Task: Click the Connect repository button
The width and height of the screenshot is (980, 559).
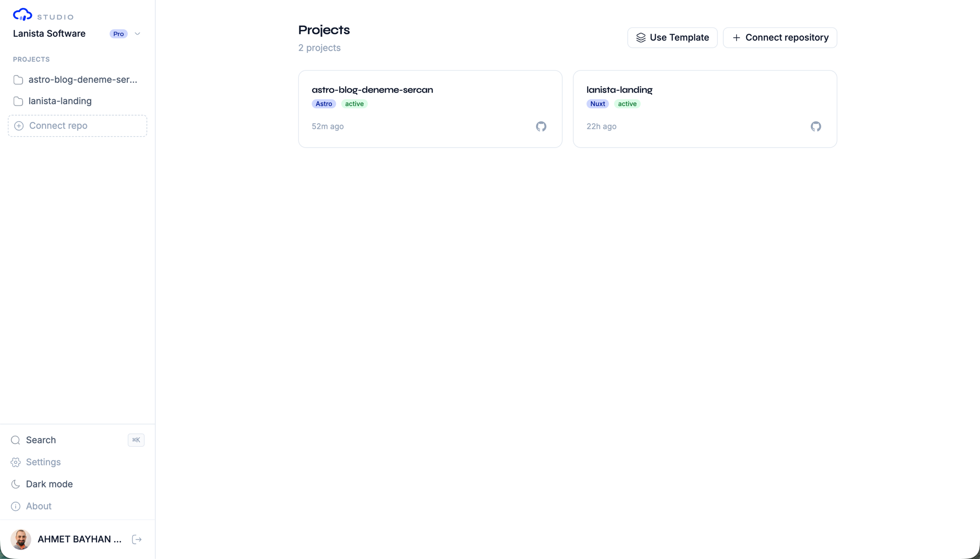Action: pos(780,38)
